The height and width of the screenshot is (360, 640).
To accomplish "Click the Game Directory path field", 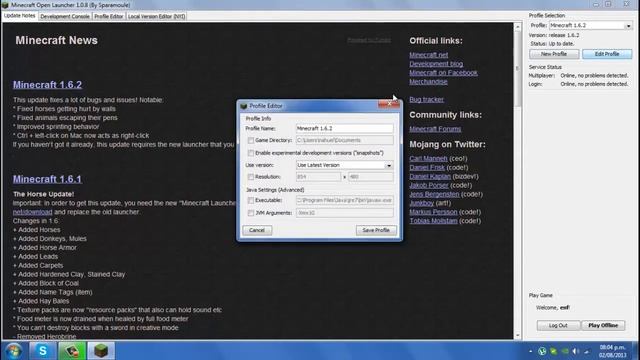I will pos(344,140).
